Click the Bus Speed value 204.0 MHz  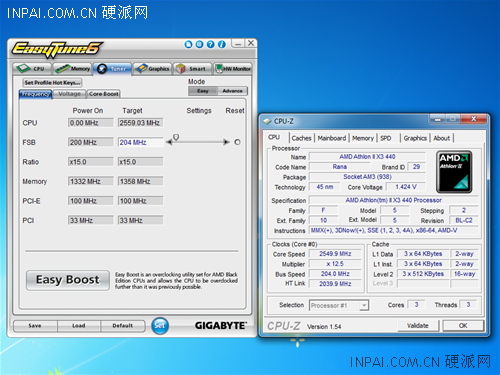(x=335, y=274)
